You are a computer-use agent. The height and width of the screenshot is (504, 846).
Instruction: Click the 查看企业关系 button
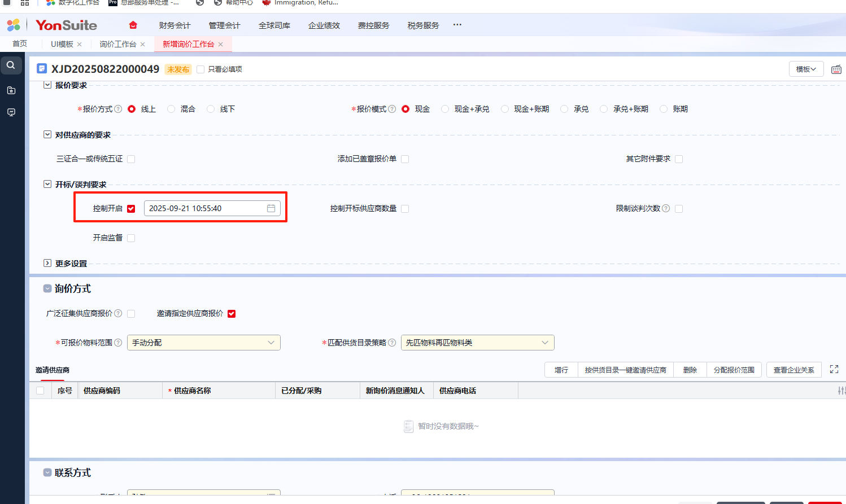click(793, 370)
